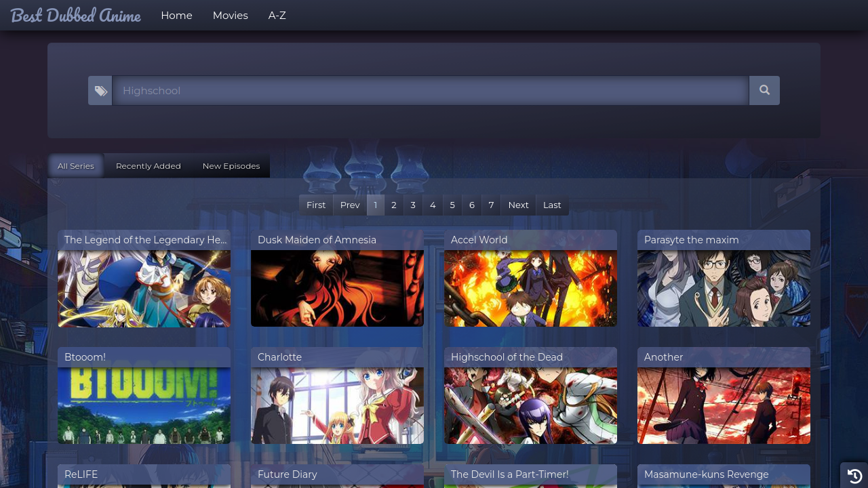Switch to the New Episodes tab
This screenshot has width=868, height=488.
(x=231, y=166)
